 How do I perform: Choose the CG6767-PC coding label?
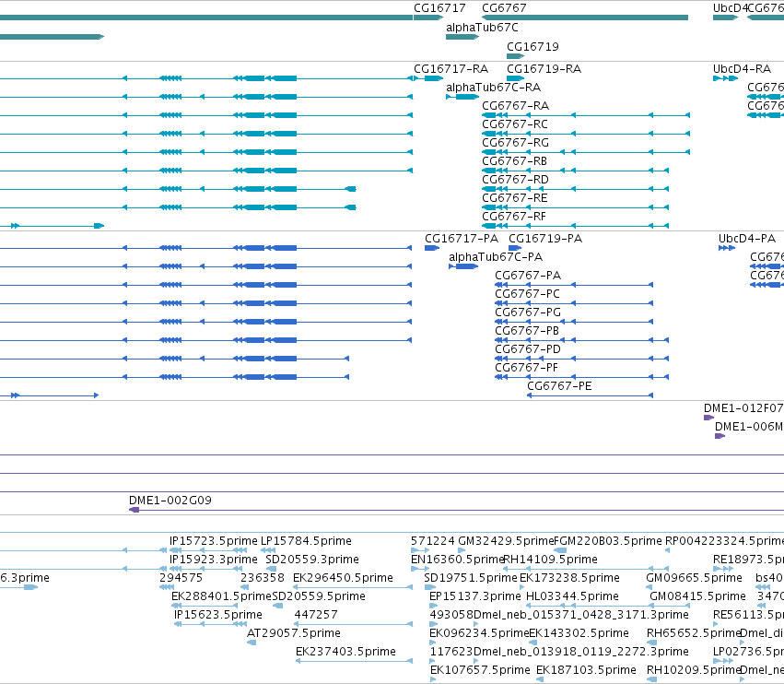(528, 294)
